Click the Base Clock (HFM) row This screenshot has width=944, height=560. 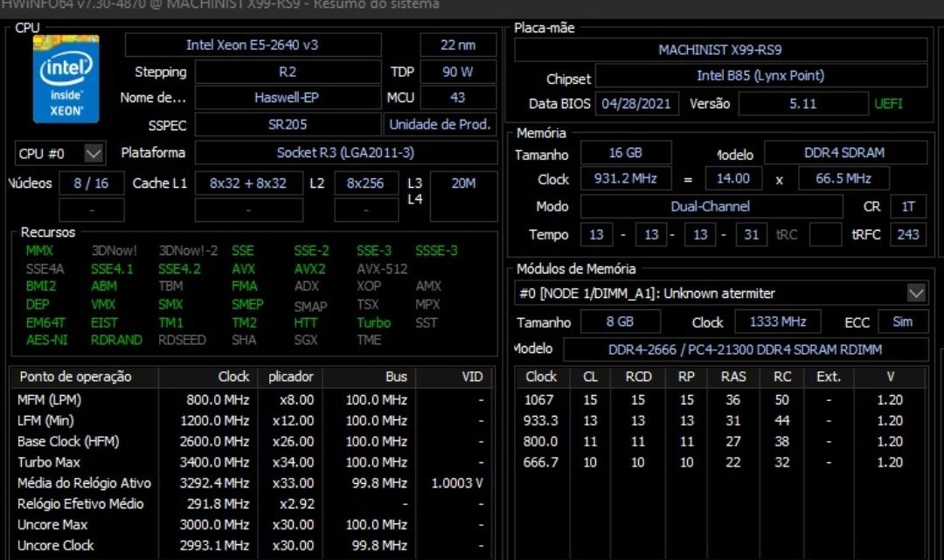(253, 441)
